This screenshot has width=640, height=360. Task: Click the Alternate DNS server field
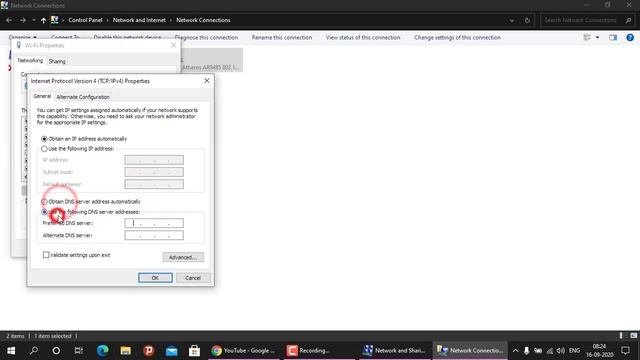point(154,236)
